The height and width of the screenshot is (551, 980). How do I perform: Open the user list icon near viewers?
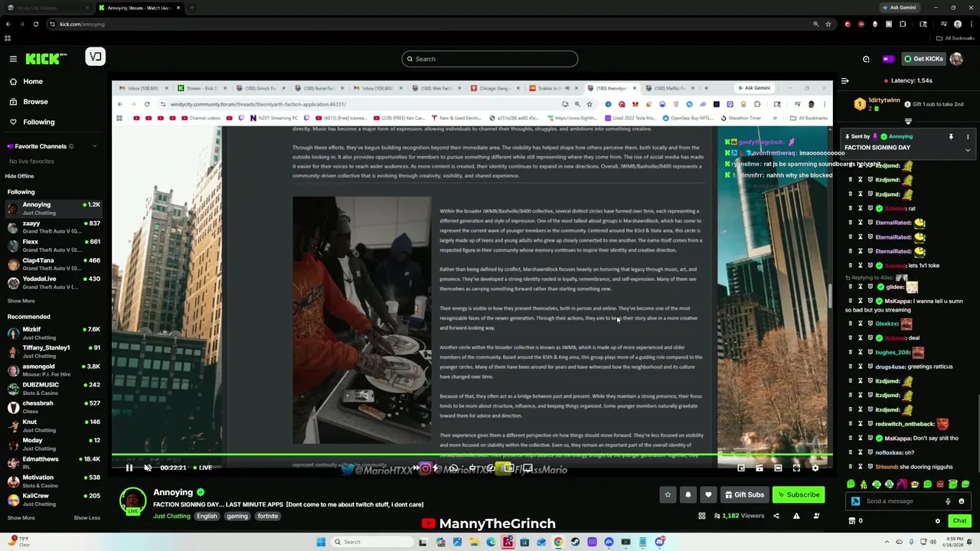(816, 516)
